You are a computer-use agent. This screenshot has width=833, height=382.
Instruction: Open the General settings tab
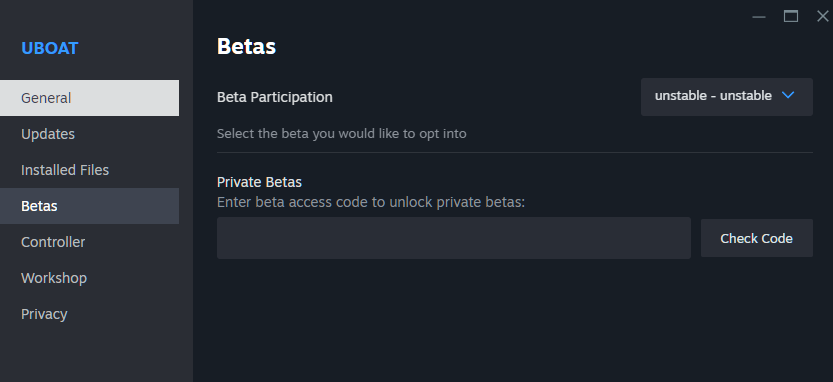click(89, 98)
